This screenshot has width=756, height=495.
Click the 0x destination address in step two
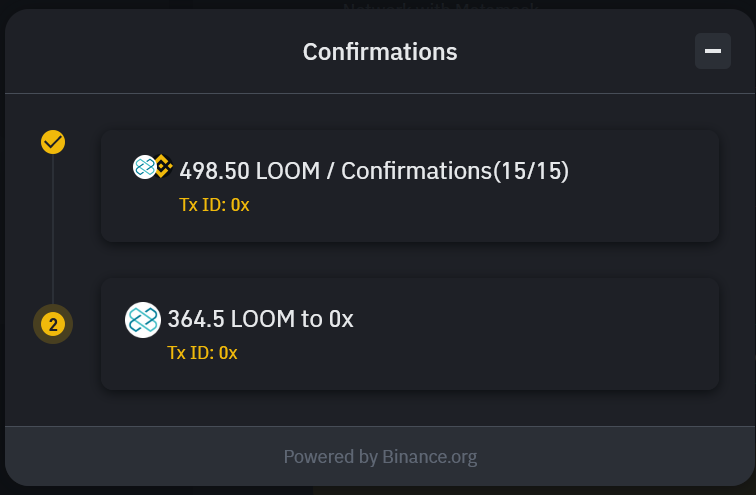click(x=341, y=319)
